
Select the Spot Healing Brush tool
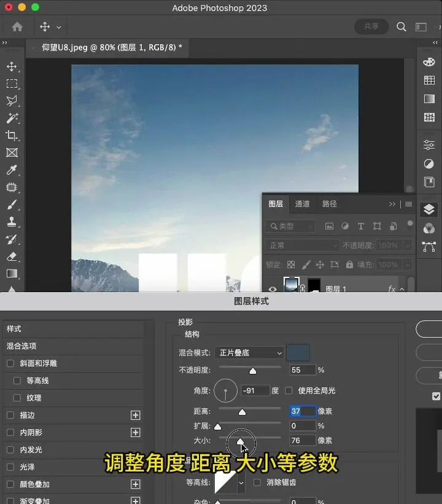coord(12,187)
